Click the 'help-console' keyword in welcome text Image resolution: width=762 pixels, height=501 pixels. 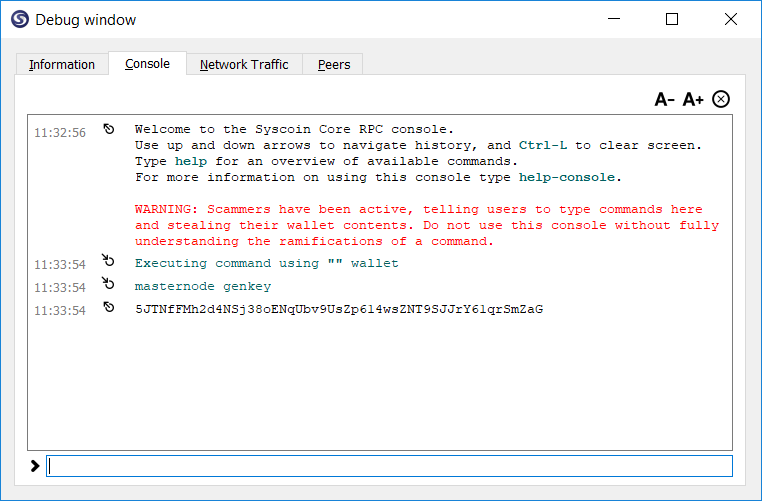point(567,177)
